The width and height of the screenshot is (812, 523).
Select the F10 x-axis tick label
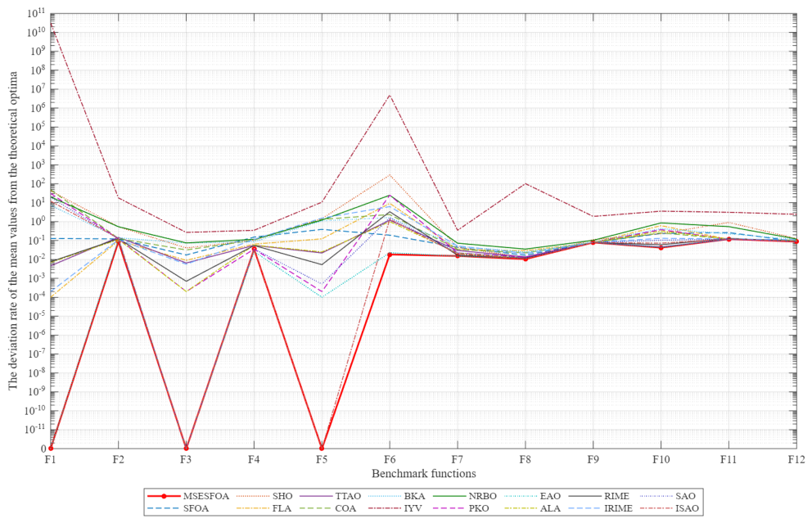[x=661, y=459]
